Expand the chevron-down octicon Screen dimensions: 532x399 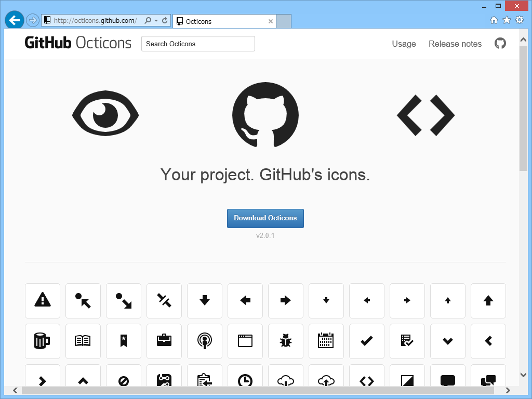click(448, 341)
